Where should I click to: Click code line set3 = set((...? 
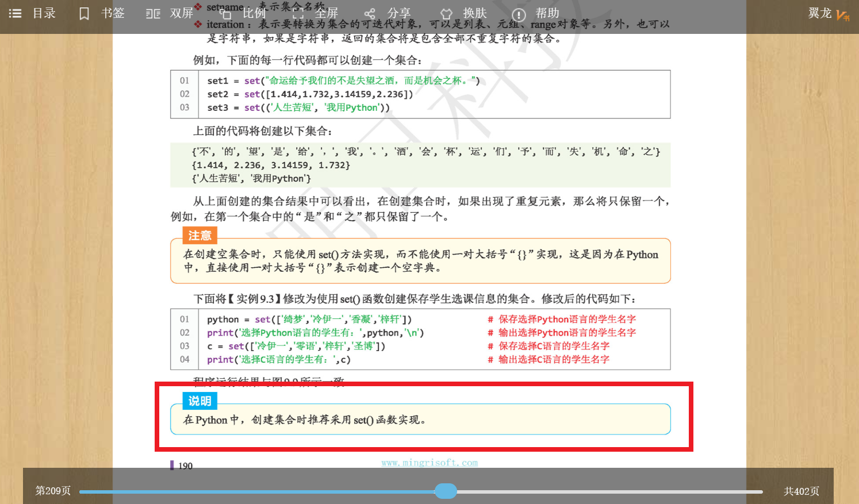click(x=298, y=107)
